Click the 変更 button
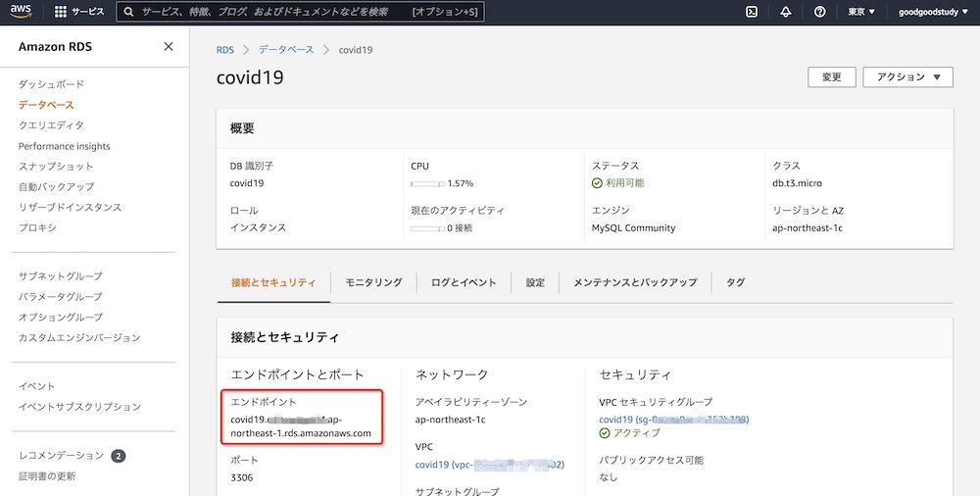 [831, 77]
